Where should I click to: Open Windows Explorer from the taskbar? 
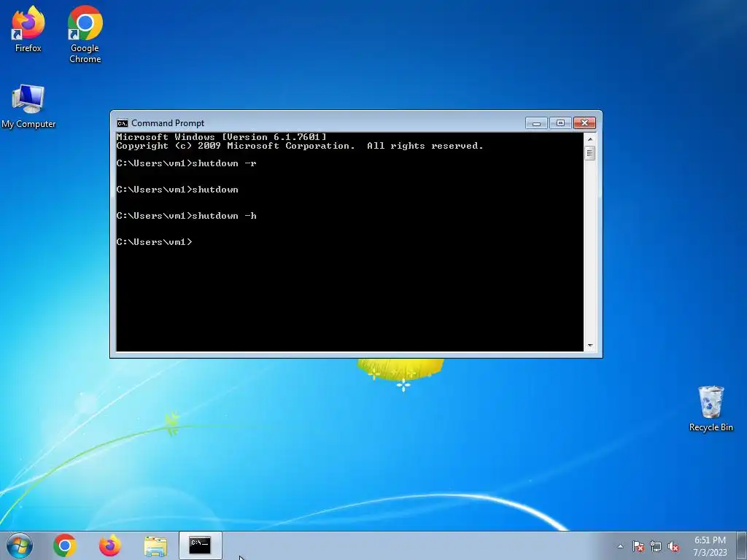[x=155, y=545]
